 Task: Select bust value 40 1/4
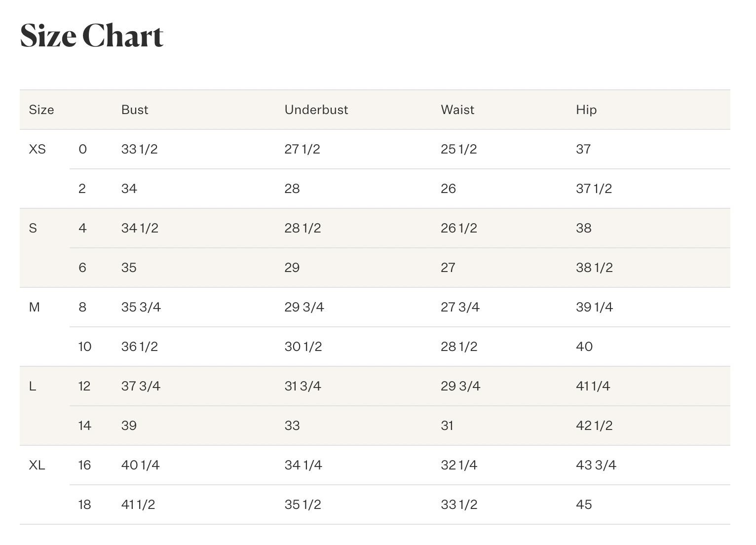(141, 465)
